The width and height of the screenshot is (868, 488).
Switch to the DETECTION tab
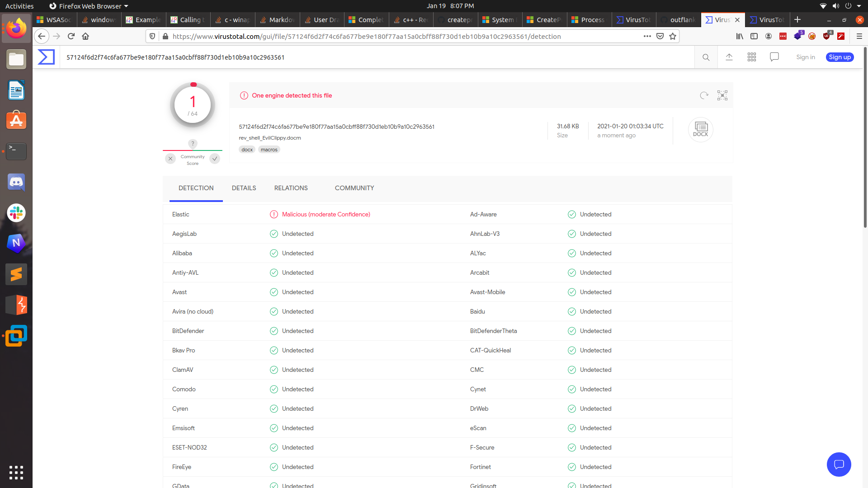(x=196, y=188)
